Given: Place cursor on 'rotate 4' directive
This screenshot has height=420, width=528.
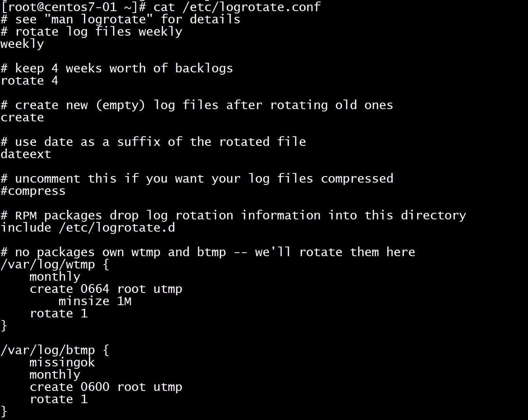Looking at the screenshot, I should pyautogui.click(x=30, y=81).
